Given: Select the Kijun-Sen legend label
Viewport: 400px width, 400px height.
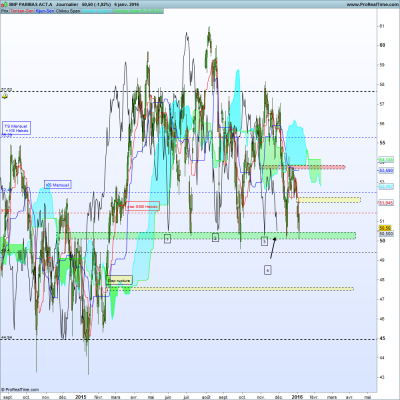Looking at the screenshot, I should pyautogui.click(x=45, y=11).
